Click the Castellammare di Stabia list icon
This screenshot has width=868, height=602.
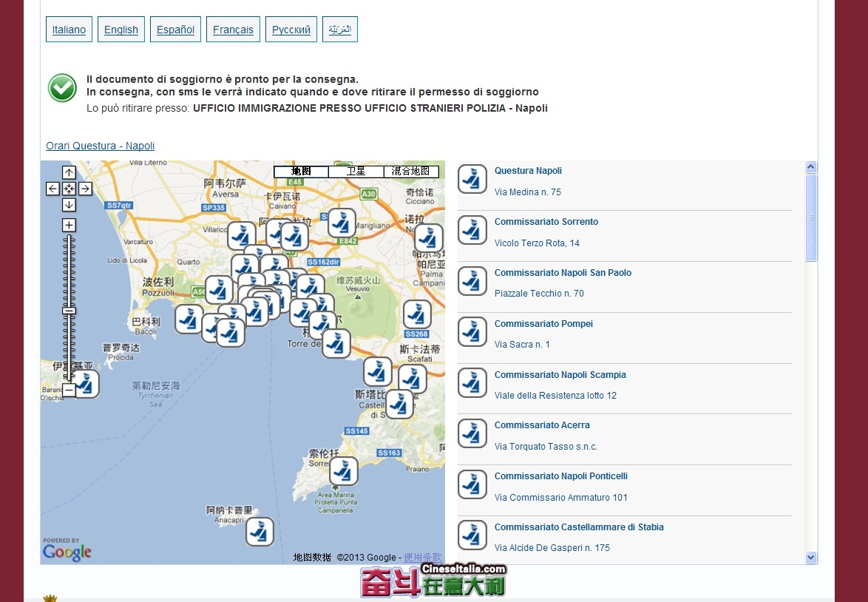point(472,535)
